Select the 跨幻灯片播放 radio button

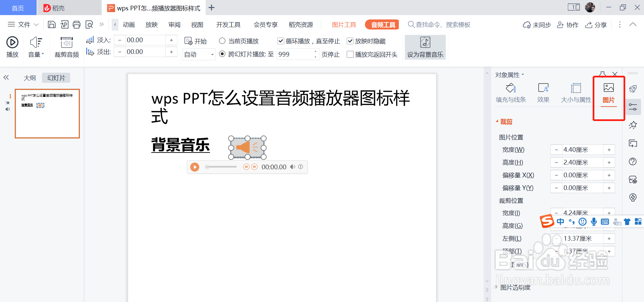pos(222,54)
